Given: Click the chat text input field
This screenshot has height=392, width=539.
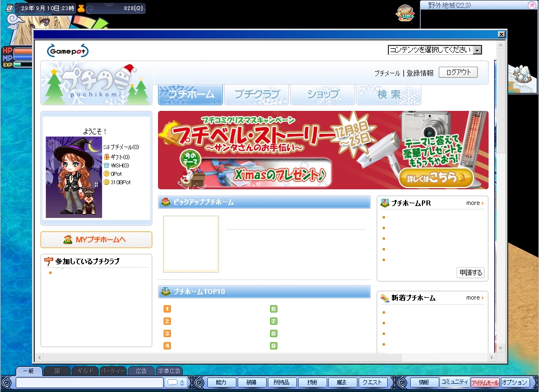Looking at the screenshot, I should tap(90, 382).
